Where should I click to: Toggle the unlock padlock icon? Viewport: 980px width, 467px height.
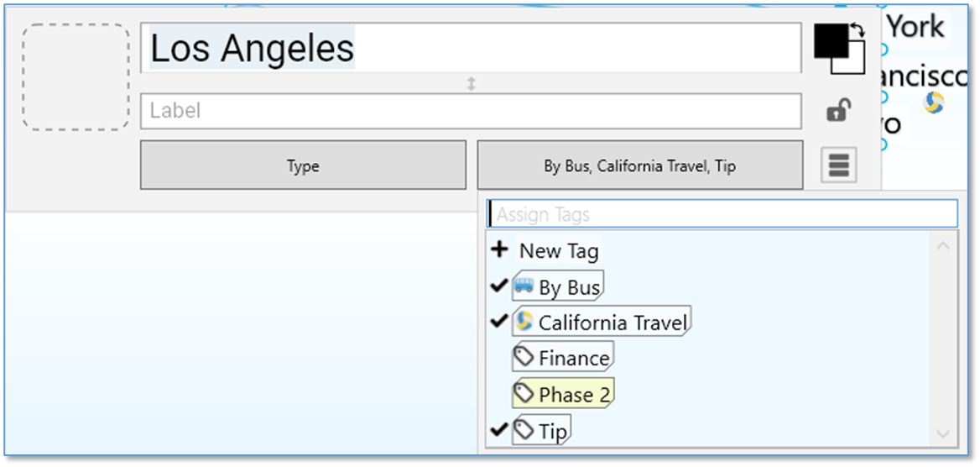click(x=837, y=111)
